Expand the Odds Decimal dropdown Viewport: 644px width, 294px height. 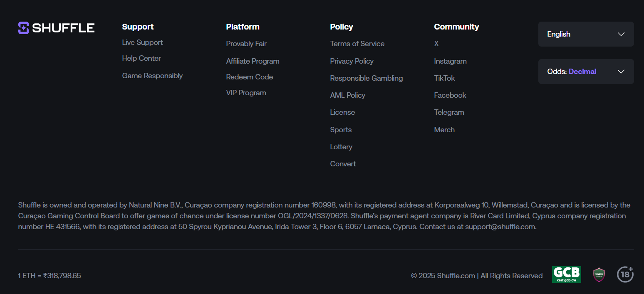[586, 72]
